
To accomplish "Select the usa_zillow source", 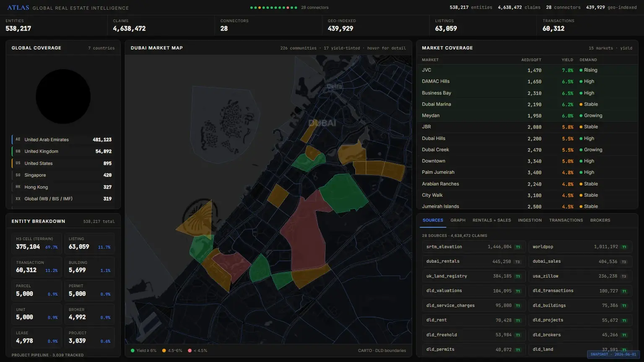I will (x=580, y=276).
